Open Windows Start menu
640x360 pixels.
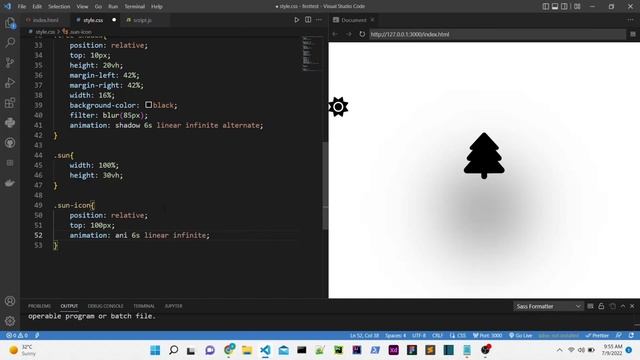155,350
